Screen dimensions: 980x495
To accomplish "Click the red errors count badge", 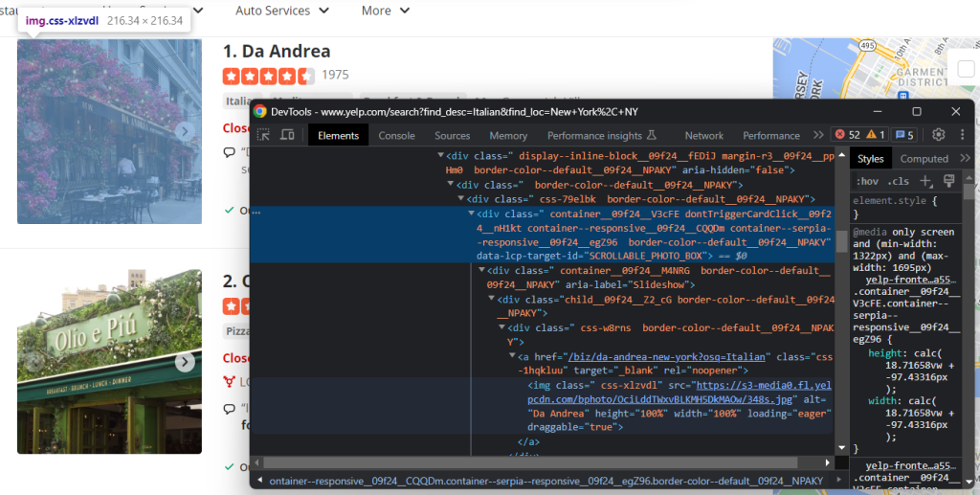I will coord(846,135).
